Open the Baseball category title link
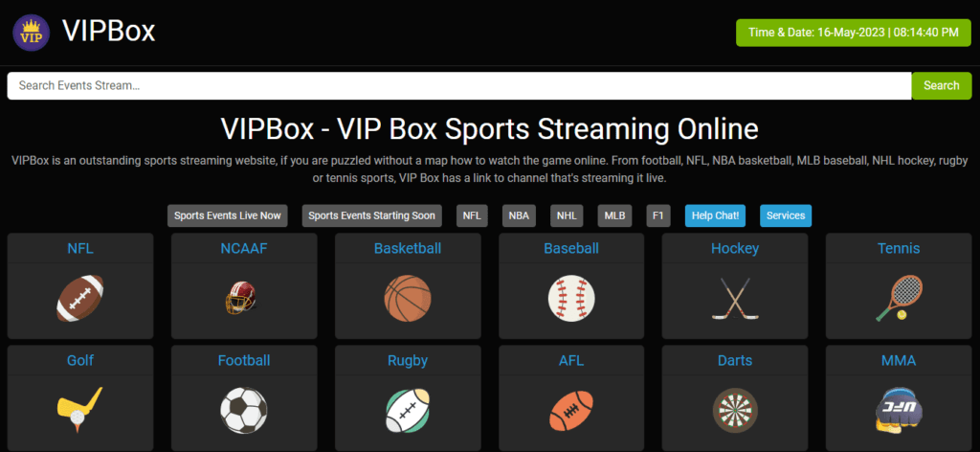The height and width of the screenshot is (452, 980). (x=571, y=248)
